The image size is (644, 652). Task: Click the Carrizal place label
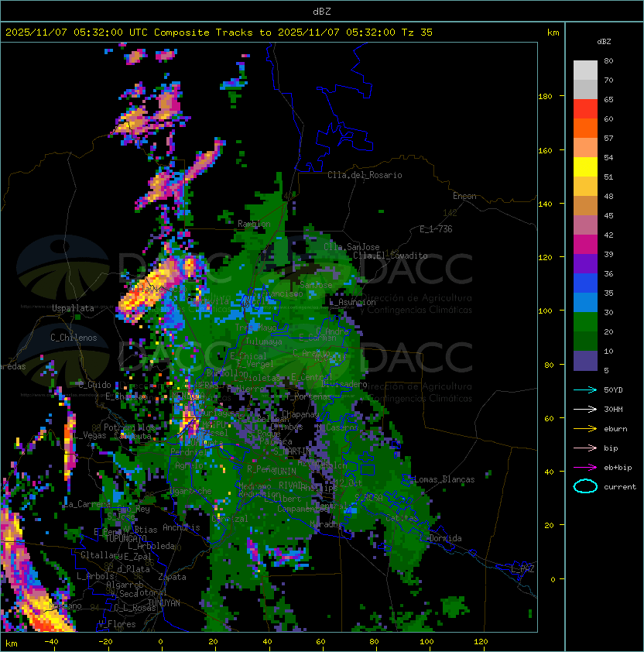point(230,519)
